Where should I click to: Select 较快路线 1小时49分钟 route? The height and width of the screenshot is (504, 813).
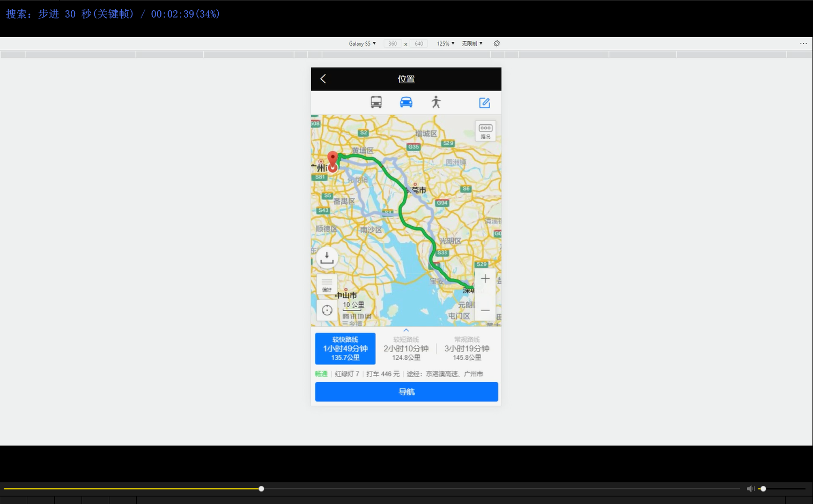pyautogui.click(x=345, y=349)
